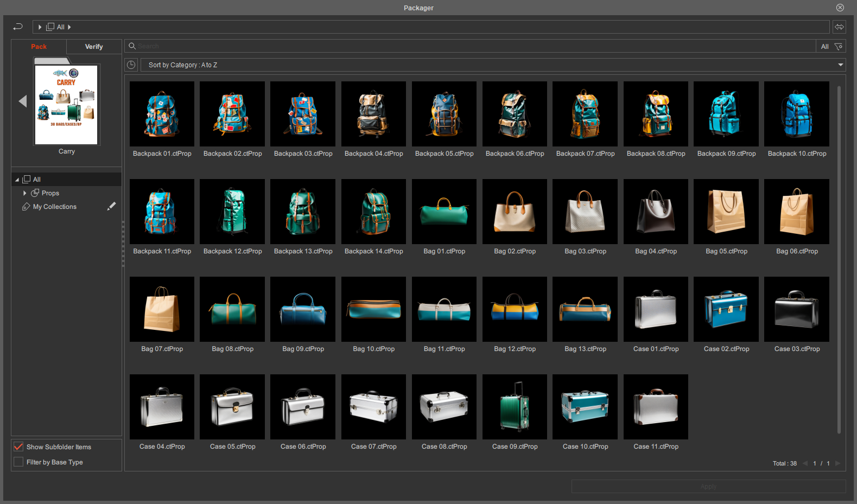Screen dimensions: 857x504
Task: Select My Collections in the tree
Action: [x=54, y=207]
